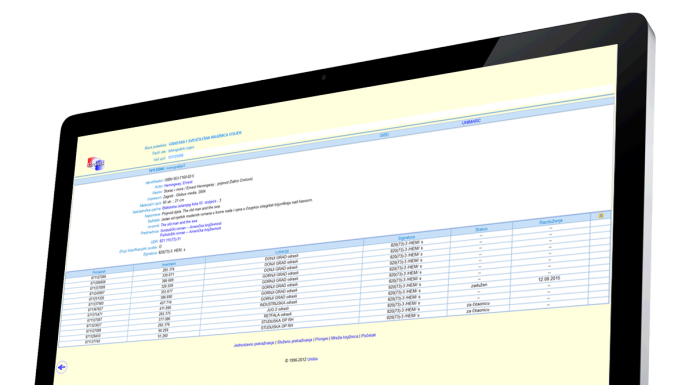Screen dimensions: 696x385
Task: Open the Složeno pretraživanje link
Action: [295, 341]
